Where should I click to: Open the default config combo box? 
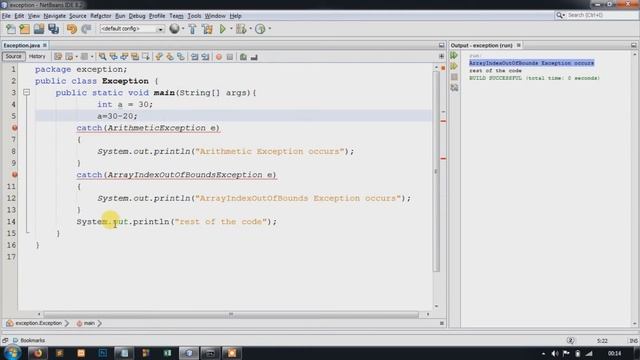131,29
